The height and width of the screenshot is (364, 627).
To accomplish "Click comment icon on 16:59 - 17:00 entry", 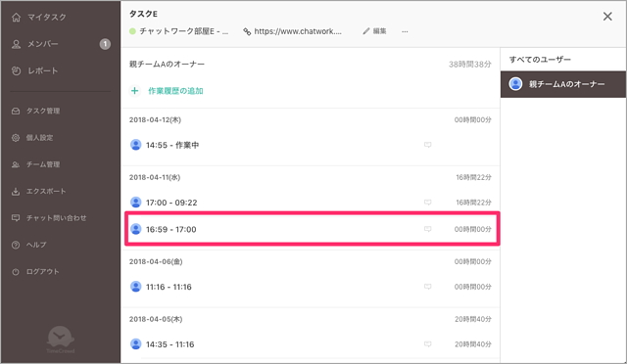I will coord(427,229).
